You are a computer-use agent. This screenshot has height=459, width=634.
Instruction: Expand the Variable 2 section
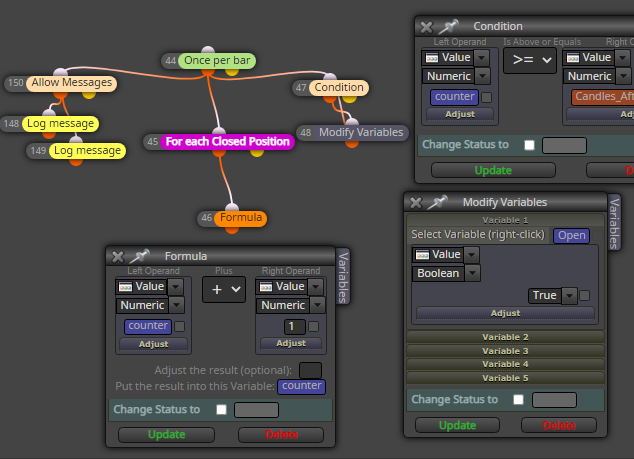click(x=505, y=337)
